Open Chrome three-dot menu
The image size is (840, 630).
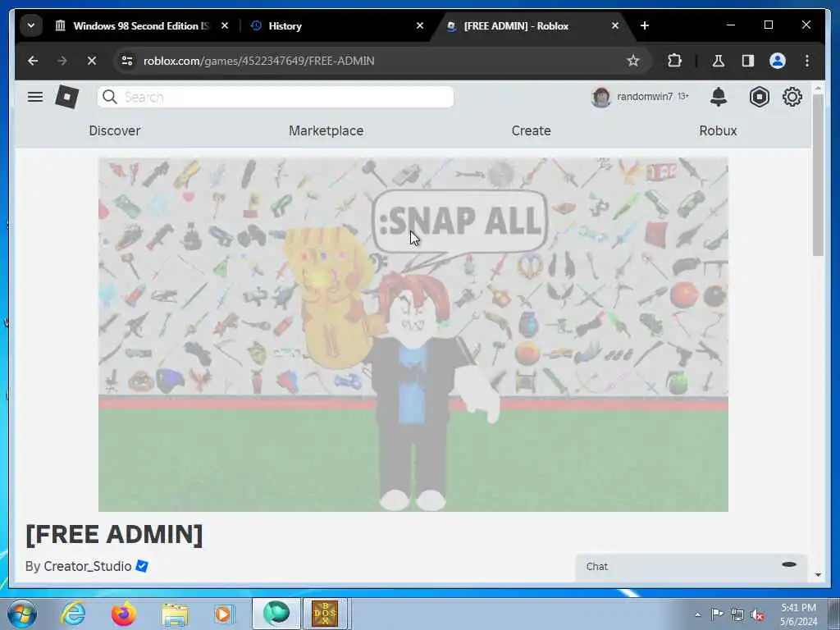click(x=807, y=61)
